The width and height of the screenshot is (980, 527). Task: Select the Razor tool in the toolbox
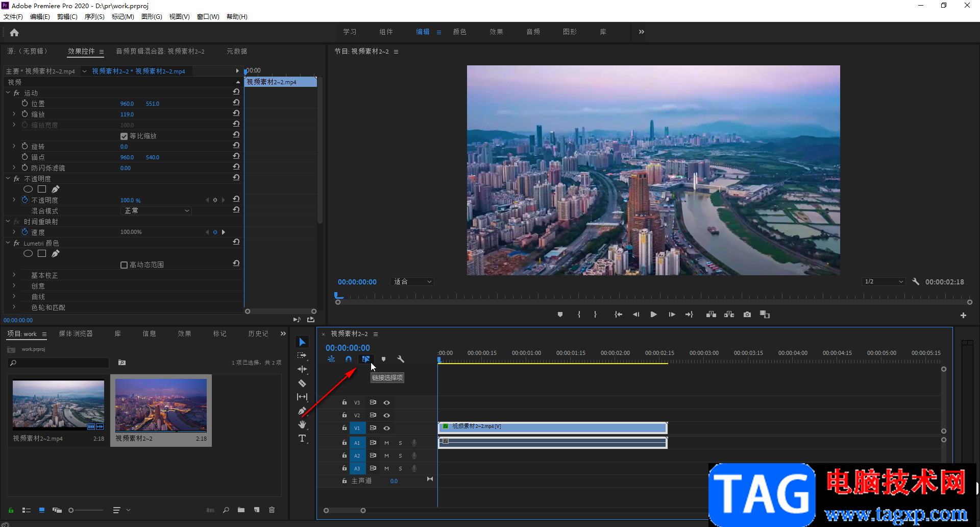(x=302, y=383)
